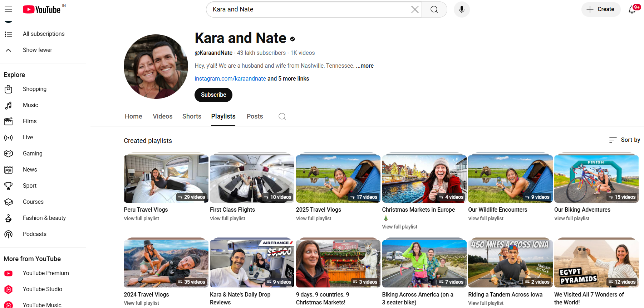Search within channel using magnifier
The image size is (644, 308).
point(282,116)
